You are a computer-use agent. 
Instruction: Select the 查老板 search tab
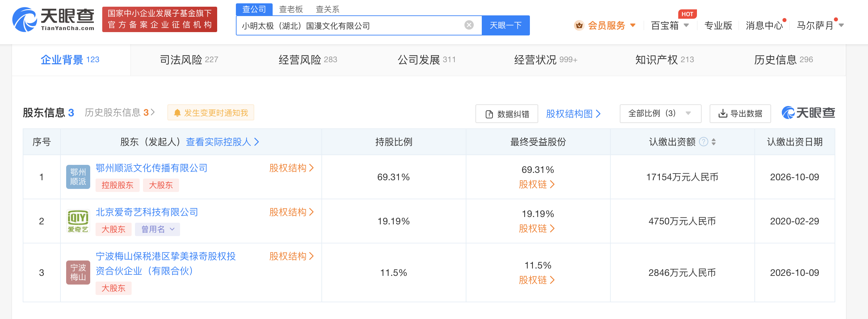290,9
